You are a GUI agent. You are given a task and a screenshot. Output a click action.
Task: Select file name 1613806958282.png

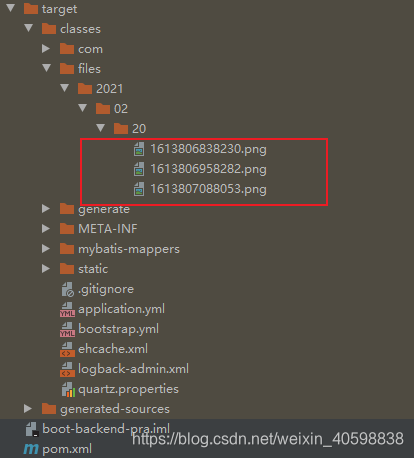click(x=208, y=169)
